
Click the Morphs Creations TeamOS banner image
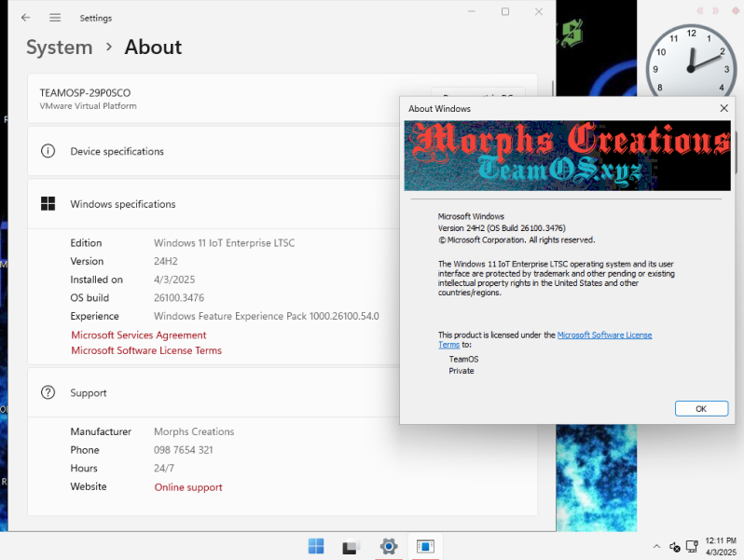[567, 156]
